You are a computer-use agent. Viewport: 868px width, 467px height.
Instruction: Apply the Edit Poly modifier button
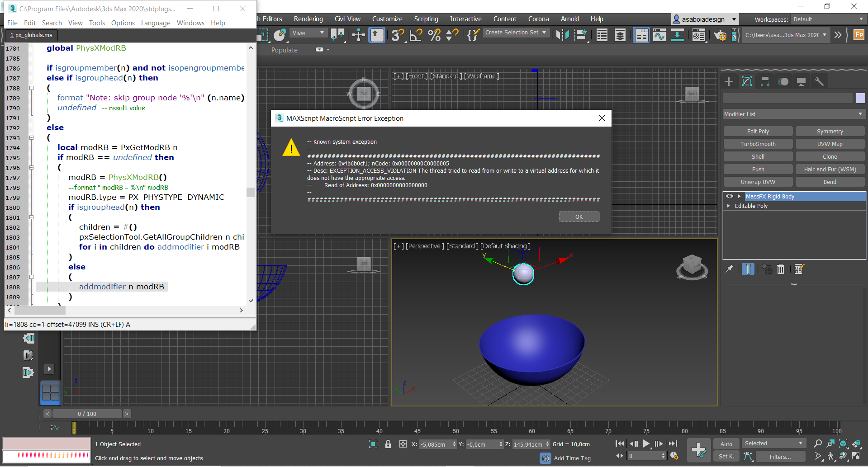(758, 132)
